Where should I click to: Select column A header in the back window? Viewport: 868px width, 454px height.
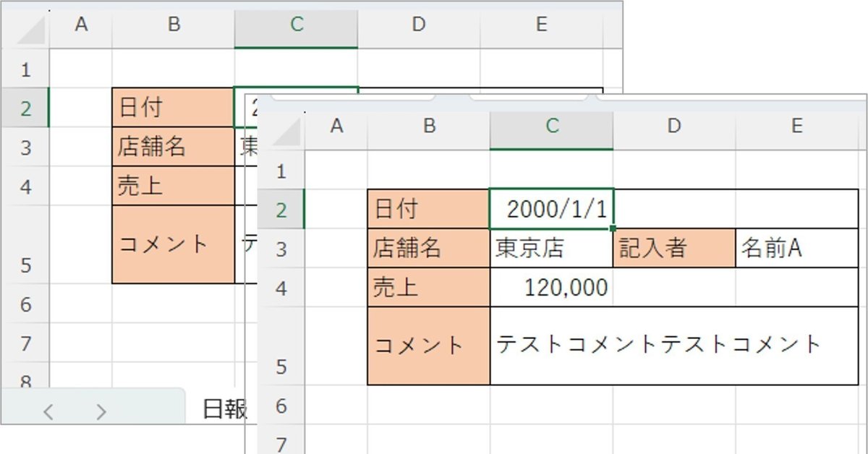(82, 24)
